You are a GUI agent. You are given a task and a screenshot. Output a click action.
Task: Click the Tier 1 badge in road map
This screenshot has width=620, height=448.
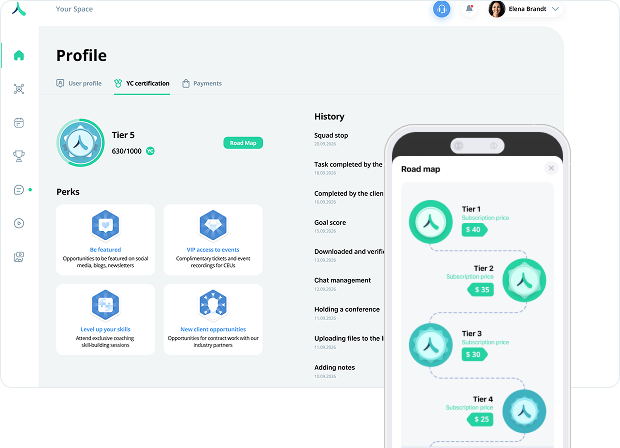point(431,222)
